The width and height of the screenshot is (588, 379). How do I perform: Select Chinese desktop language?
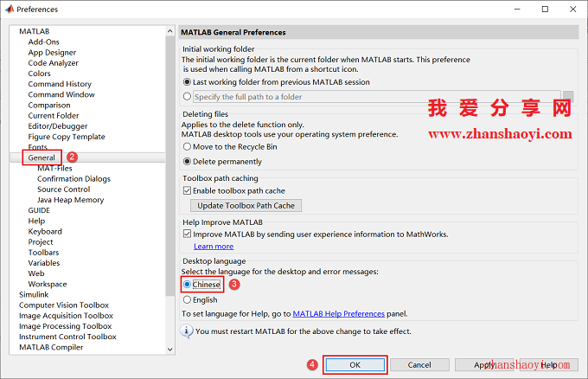pyautogui.click(x=187, y=285)
